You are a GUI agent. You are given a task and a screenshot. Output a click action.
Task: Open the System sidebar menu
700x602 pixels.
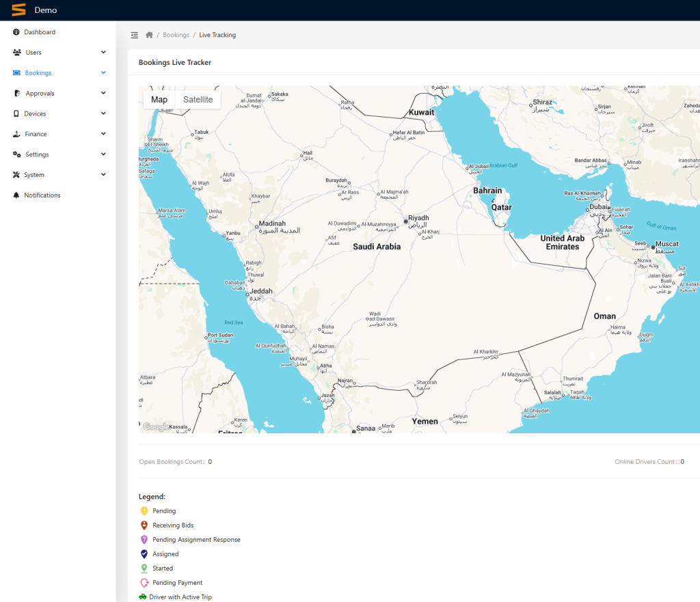34,175
